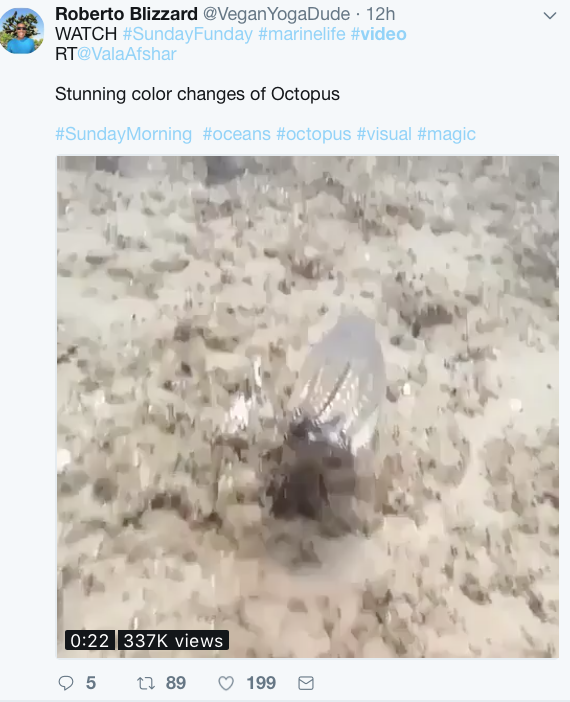Open the #SundayFunday hashtag

(188, 34)
